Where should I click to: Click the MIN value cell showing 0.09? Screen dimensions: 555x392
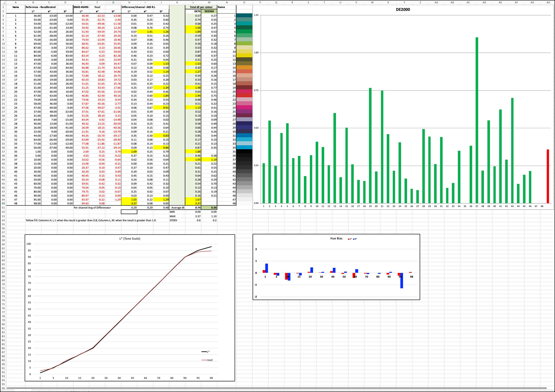pos(197,212)
